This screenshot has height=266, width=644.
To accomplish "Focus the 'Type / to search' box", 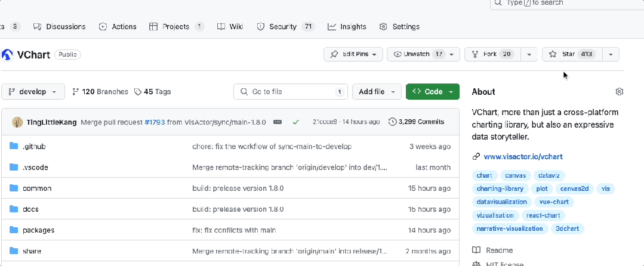I will point(567,4).
